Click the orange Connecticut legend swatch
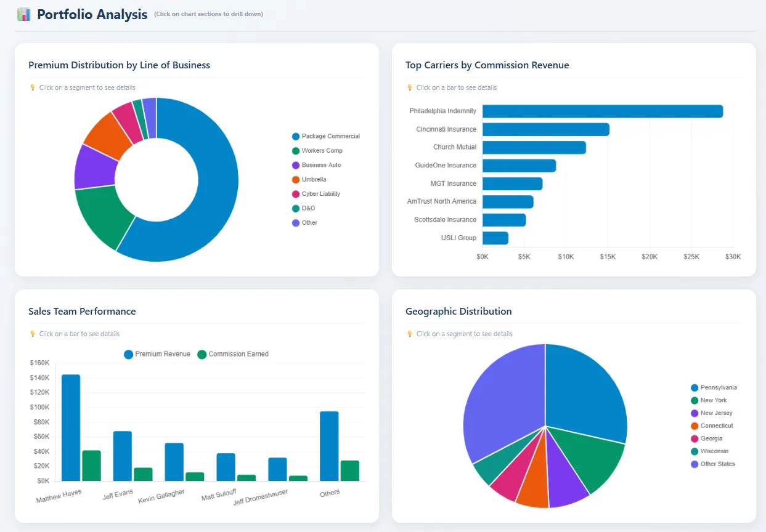This screenshot has height=532, width=766. (695, 426)
